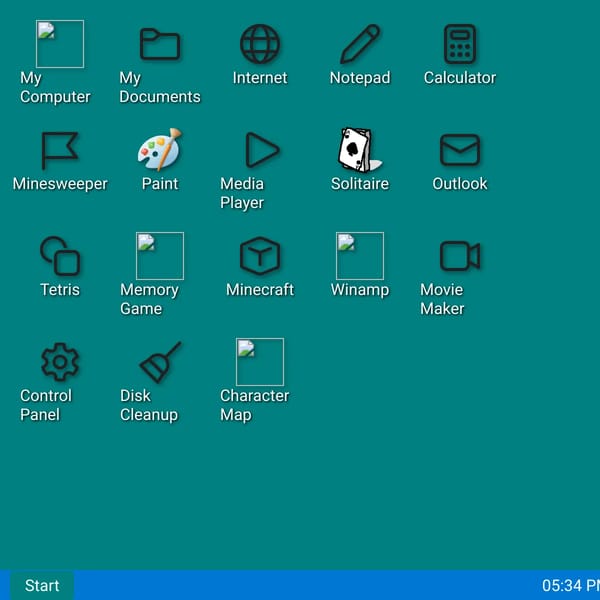The height and width of the screenshot is (600, 600).
Task: Open the Character Map icon
Action: click(x=260, y=362)
